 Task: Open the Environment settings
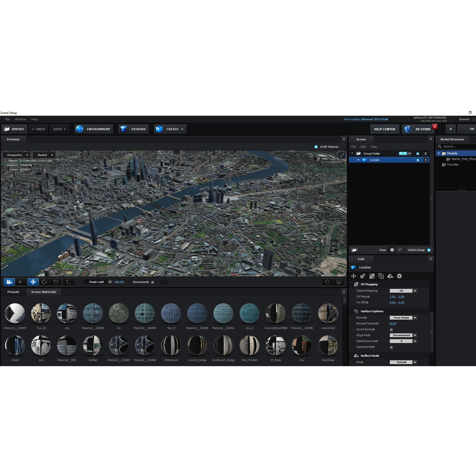pyautogui.click(x=93, y=129)
